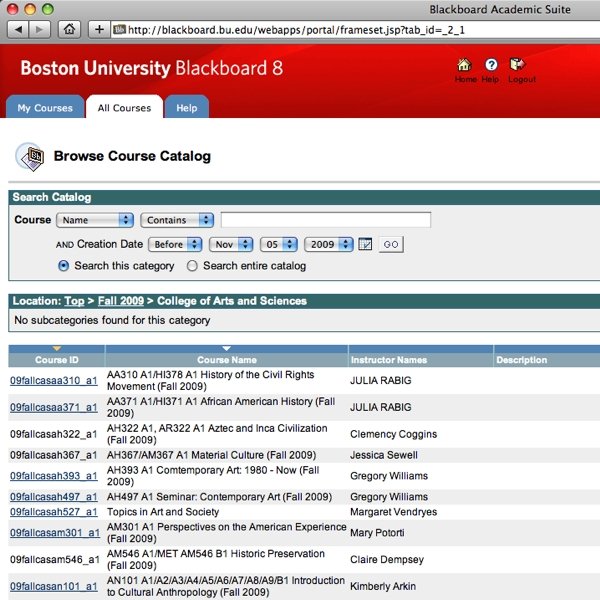Click the Course Name column header
This screenshot has width=600, height=600.
pos(227,360)
